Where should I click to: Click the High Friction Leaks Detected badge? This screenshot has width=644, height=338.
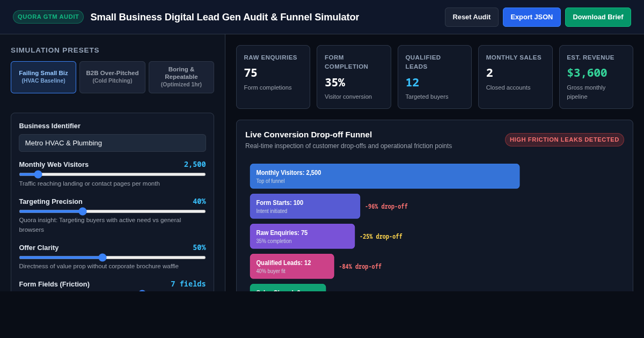coord(565,139)
